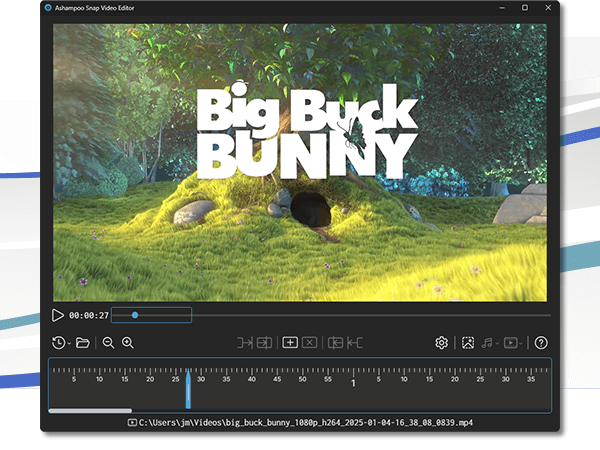
Task: Click the jump to previous cut icon
Action: tap(335, 343)
